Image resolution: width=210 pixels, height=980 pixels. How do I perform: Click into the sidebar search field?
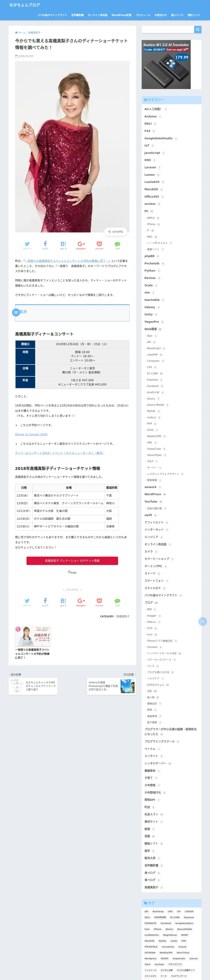(x=168, y=29)
